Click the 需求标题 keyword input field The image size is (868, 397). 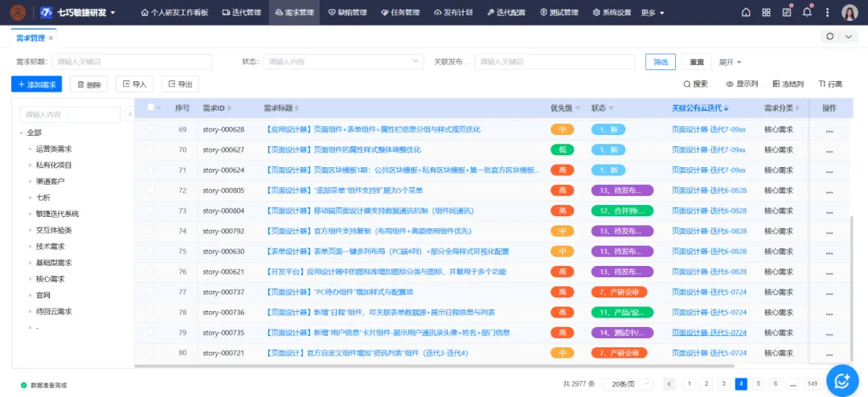[x=132, y=62]
